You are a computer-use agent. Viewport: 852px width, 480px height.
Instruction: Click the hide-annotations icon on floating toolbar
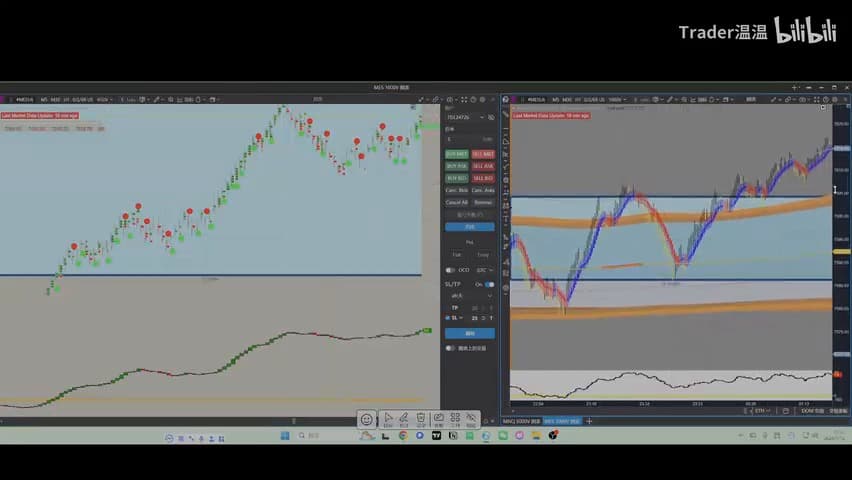(x=472, y=419)
